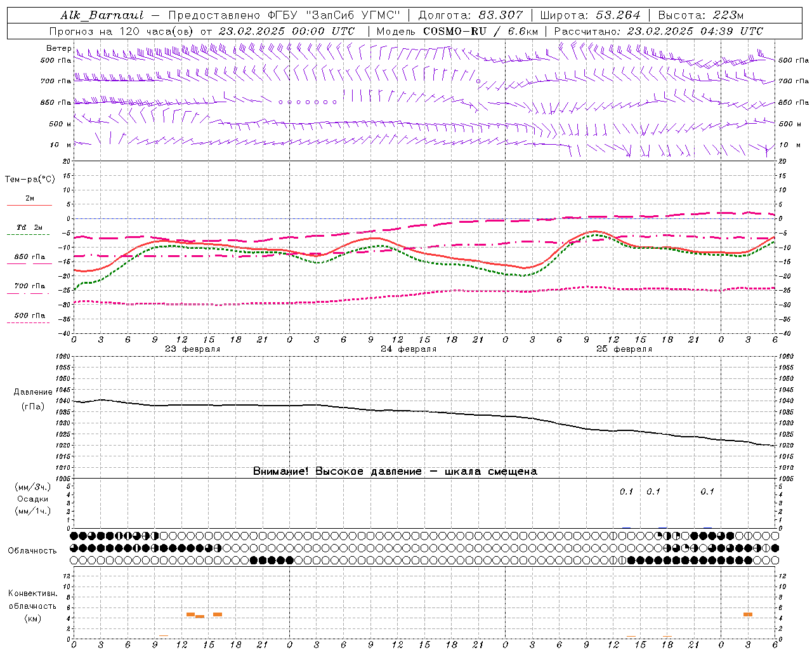812x650 pixels.
Task: Click the warning Внимание! Высокое давление — шкала смещена
Action: click(x=395, y=472)
